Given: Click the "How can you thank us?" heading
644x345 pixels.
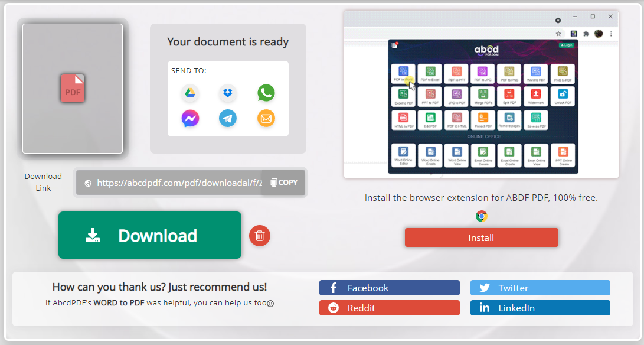Looking at the screenshot, I should [159, 287].
